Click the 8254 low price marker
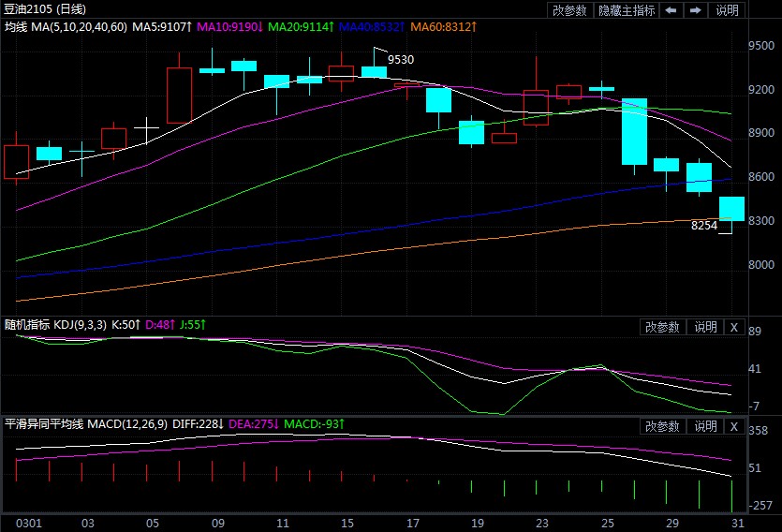Screen dimensions: 782x532 click(x=704, y=226)
